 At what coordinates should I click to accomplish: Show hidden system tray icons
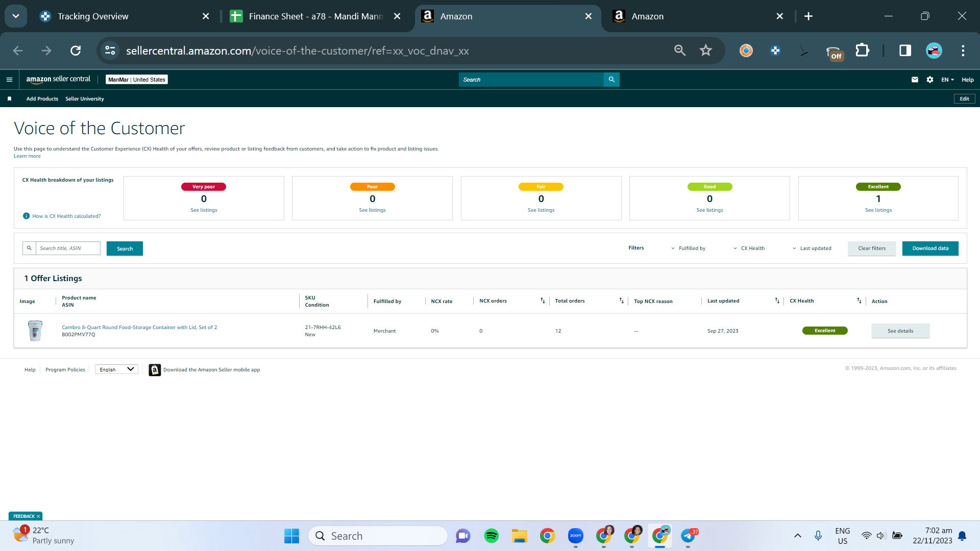coord(797,536)
